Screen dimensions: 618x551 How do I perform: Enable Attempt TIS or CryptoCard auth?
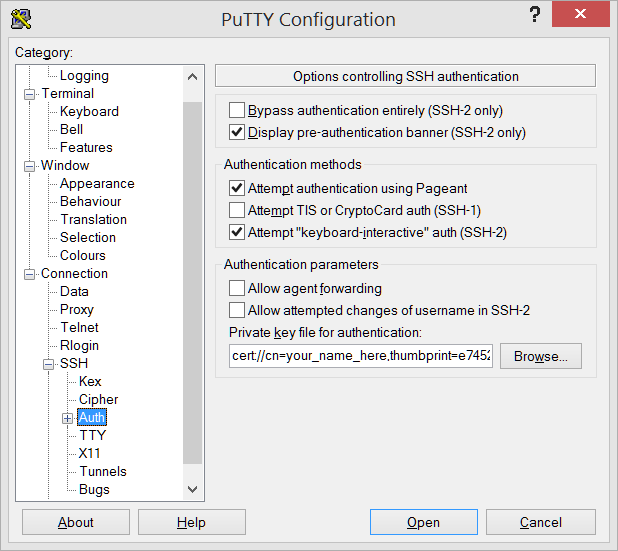pyautogui.click(x=236, y=210)
